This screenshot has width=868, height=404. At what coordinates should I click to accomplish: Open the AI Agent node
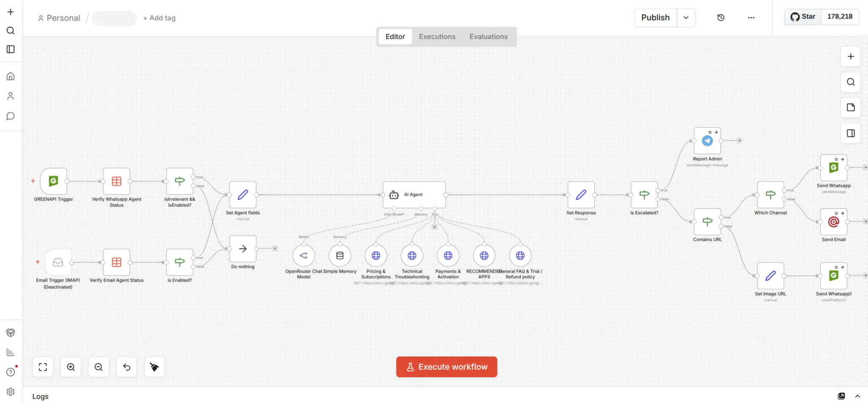[414, 195]
